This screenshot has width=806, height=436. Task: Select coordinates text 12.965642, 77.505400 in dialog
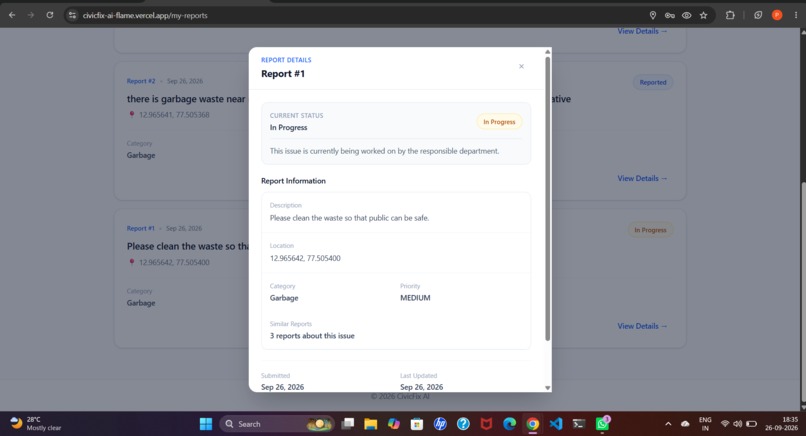pyautogui.click(x=305, y=258)
